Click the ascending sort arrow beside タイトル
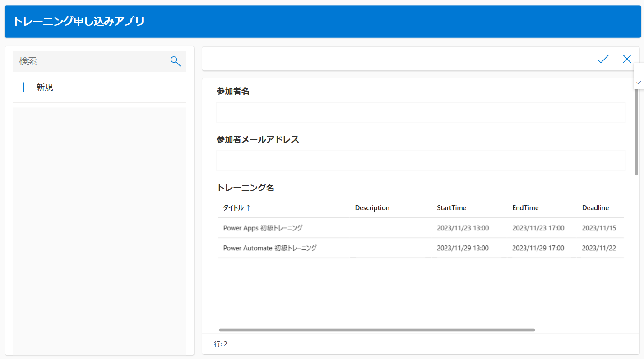This screenshot has height=359, width=644. pos(248,207)
